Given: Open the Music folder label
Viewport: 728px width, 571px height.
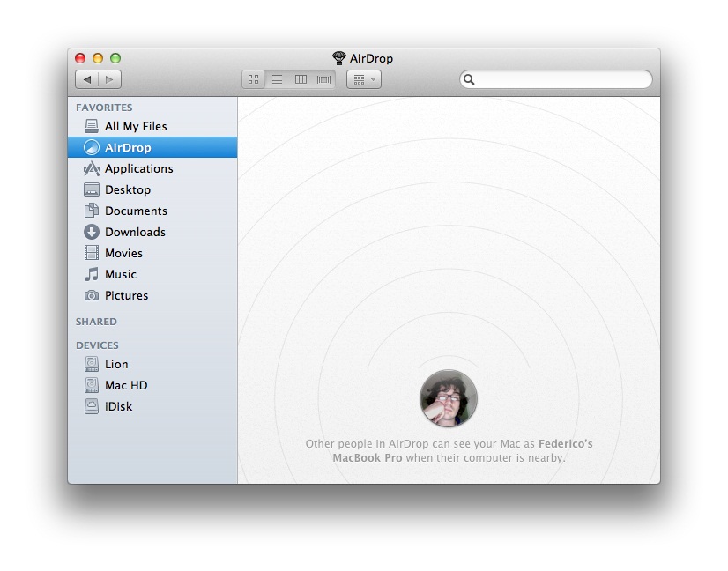Looking at the screenshot, I should (x=121, y=274).
